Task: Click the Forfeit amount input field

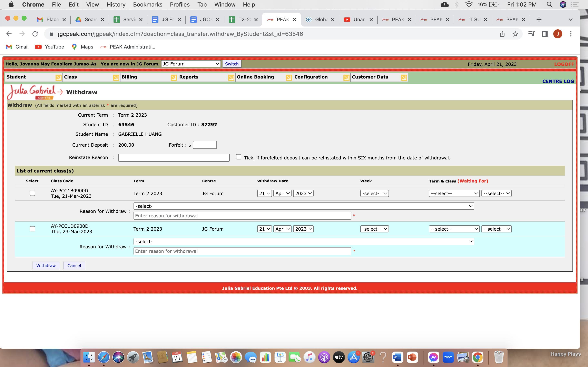Action: [x=205, y=145]
